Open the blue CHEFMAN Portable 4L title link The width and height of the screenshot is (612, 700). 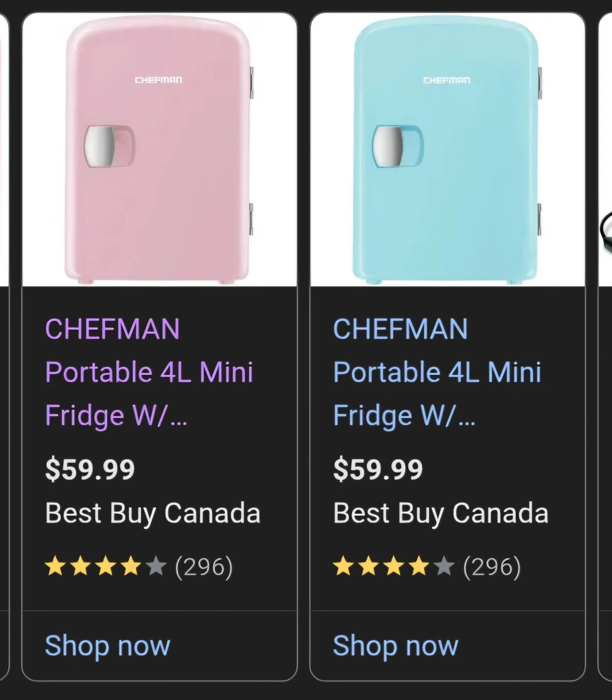pos(437,372)
